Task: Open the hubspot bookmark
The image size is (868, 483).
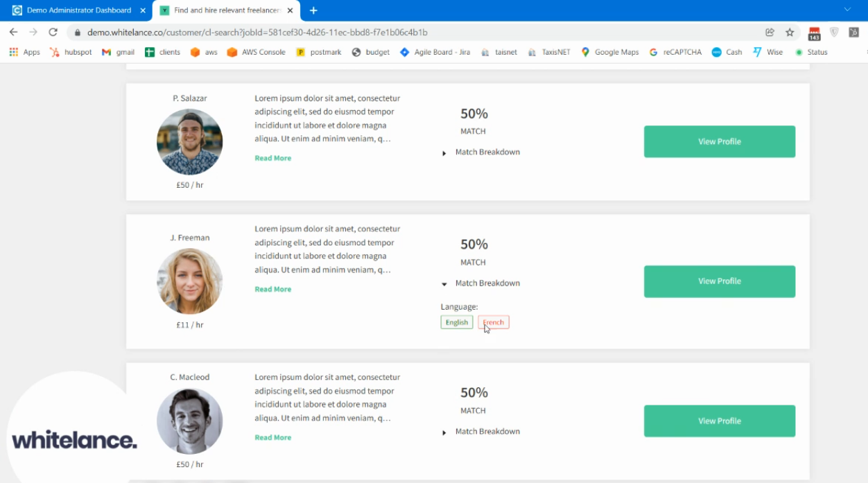Action: coord(71,52)
